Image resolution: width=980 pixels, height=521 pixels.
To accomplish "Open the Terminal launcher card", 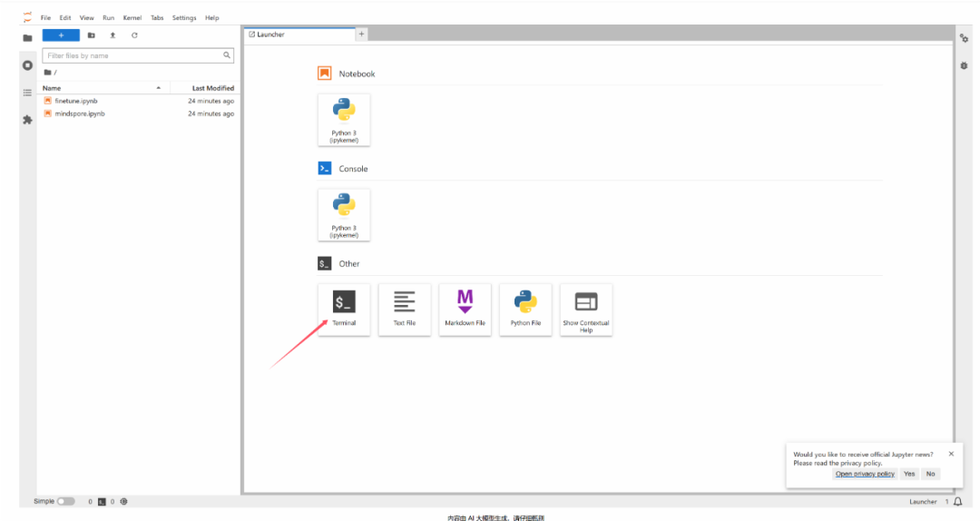I will coord(344,310).
